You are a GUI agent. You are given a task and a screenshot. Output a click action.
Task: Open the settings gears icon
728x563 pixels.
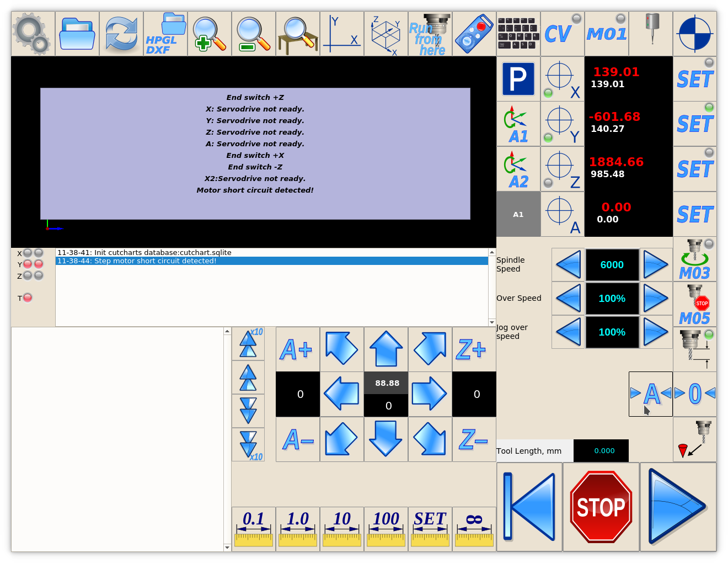[x=33, y=34]
